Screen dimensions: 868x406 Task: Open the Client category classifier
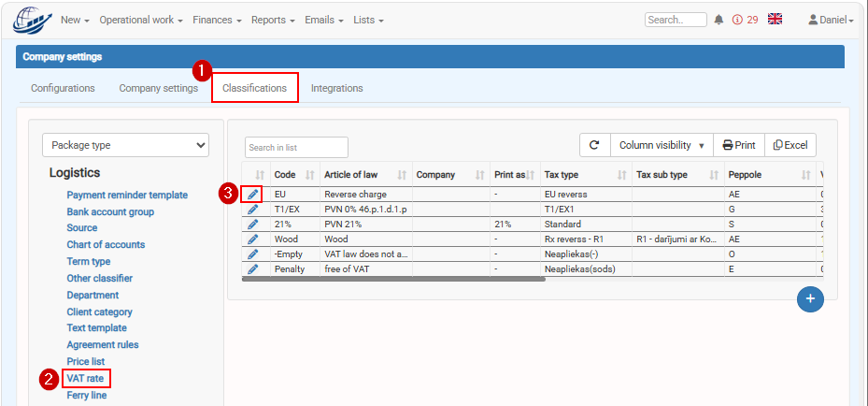click(100, 312)
